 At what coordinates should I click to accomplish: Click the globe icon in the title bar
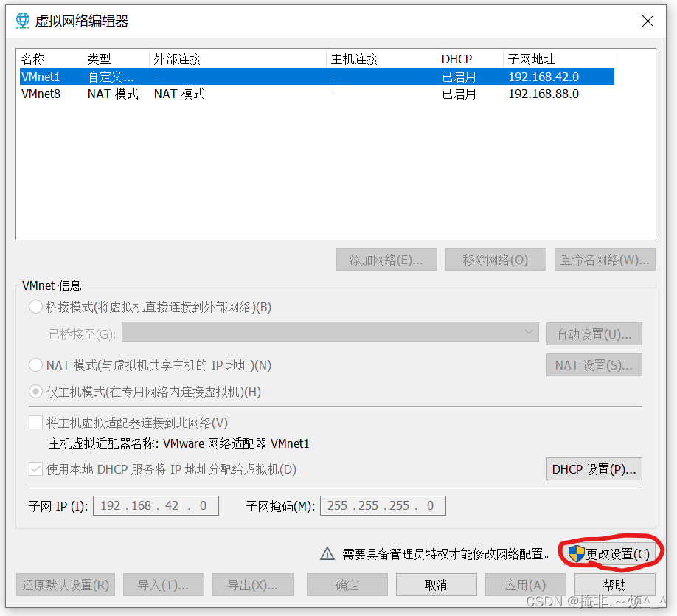(x=22, y=21)
